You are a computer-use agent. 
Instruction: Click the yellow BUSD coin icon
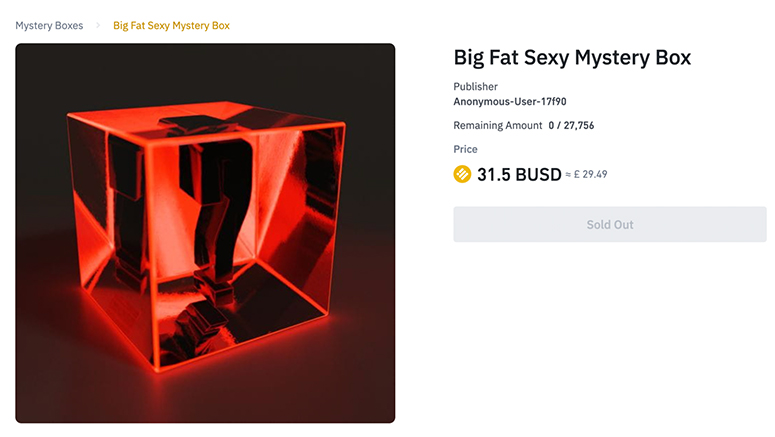click(462, 174)
